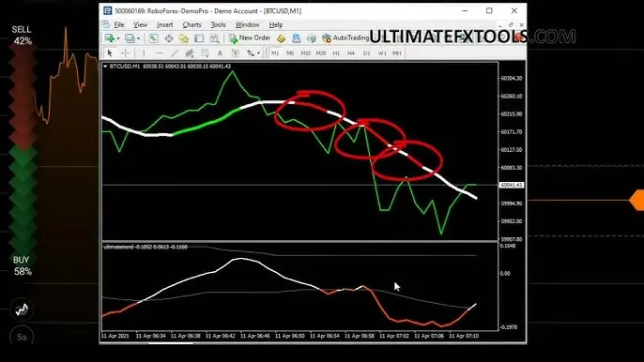Open the Insert menu
Image resolution: width=644 pixels, height=362 pixels.
point(164,24)
